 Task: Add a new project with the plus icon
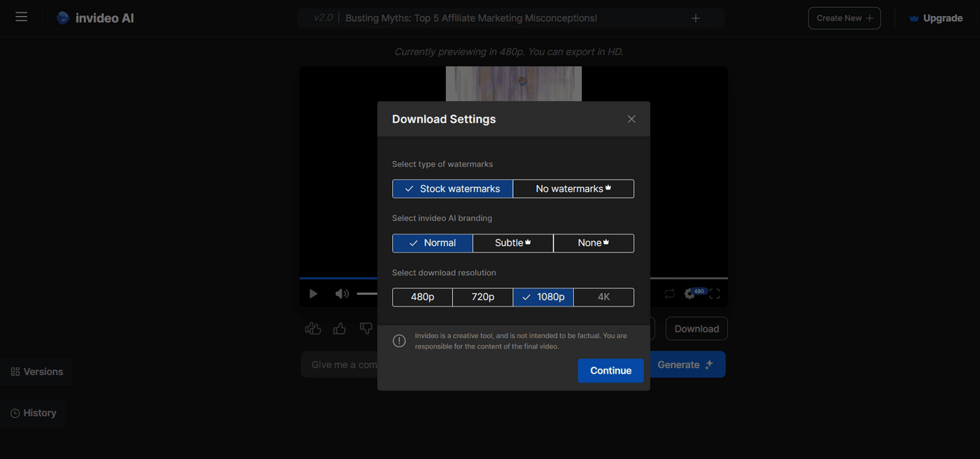[694, 17]
